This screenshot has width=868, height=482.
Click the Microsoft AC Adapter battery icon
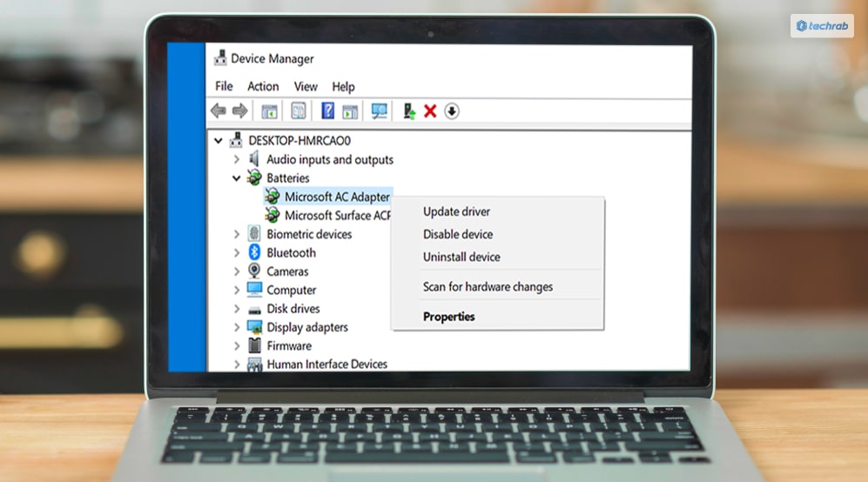(x=272, y=197)
